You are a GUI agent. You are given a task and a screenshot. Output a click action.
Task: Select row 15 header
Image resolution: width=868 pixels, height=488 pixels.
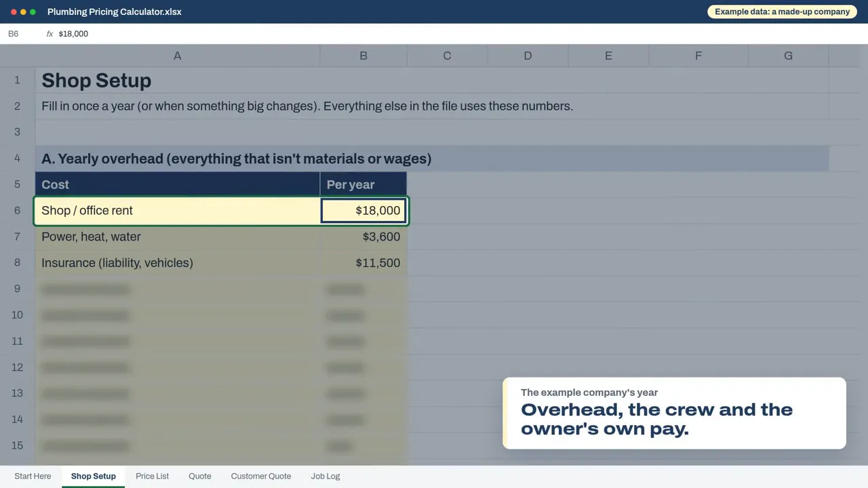pos(18,445)
